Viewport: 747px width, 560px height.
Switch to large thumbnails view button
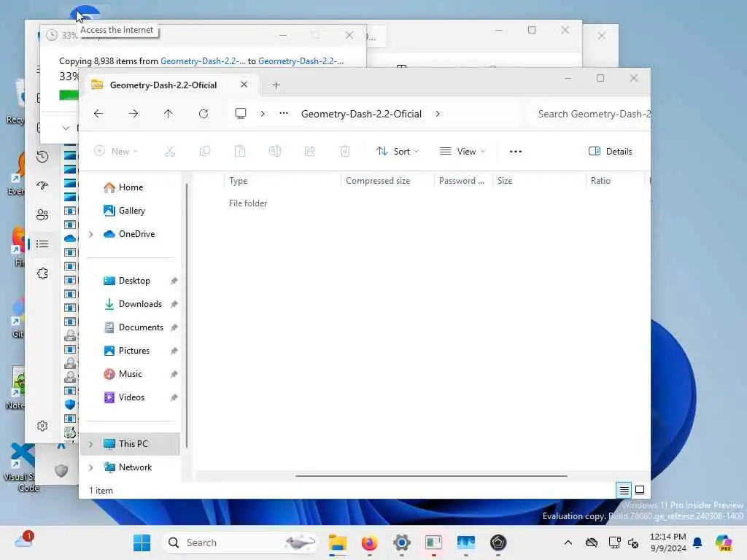640,490
